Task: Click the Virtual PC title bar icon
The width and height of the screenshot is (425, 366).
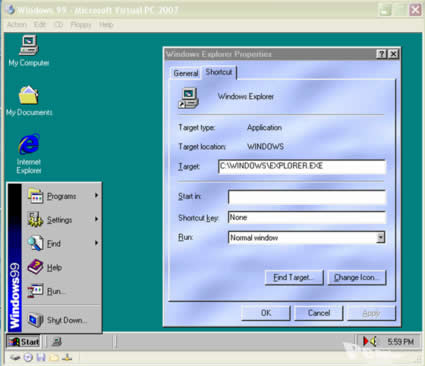Action: click(10, 9)
